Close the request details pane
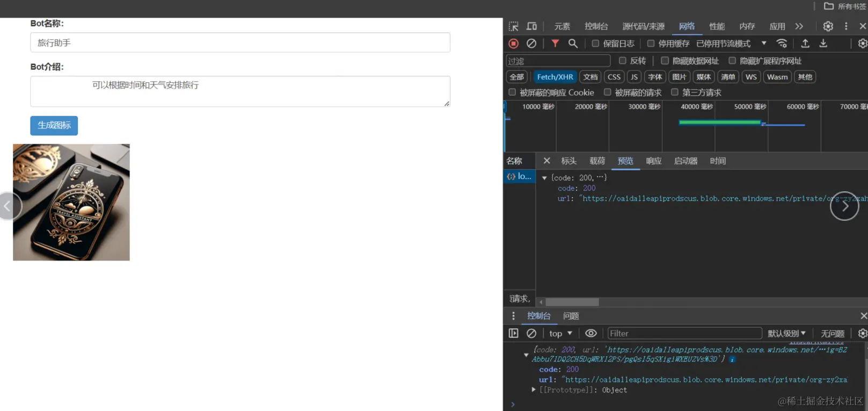 [546, 161]
